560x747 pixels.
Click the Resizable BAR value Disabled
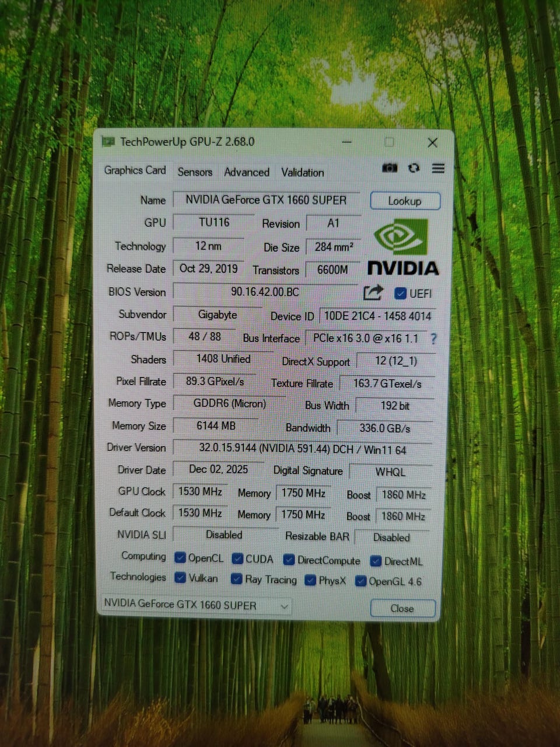[x=392, y=537]
